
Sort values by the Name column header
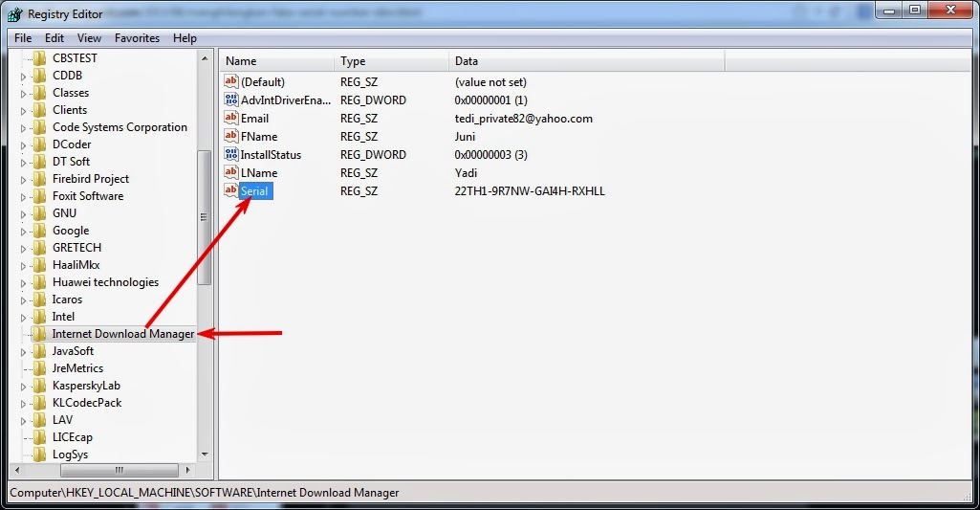[277, 61]
